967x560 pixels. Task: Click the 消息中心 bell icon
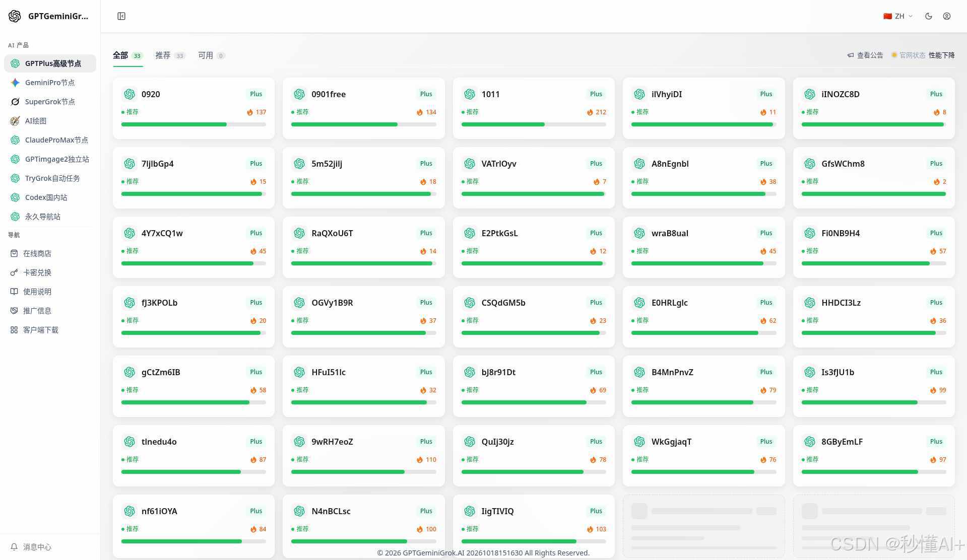(x=14, y=547)
